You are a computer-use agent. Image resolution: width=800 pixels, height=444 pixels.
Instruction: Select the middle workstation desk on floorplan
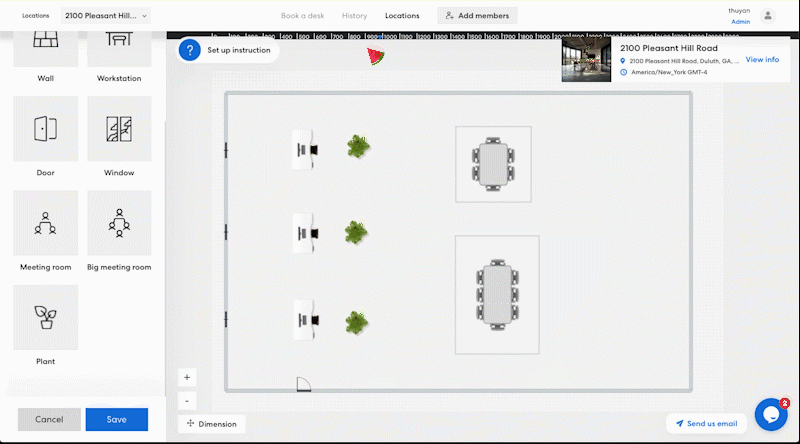coord(305,233)
